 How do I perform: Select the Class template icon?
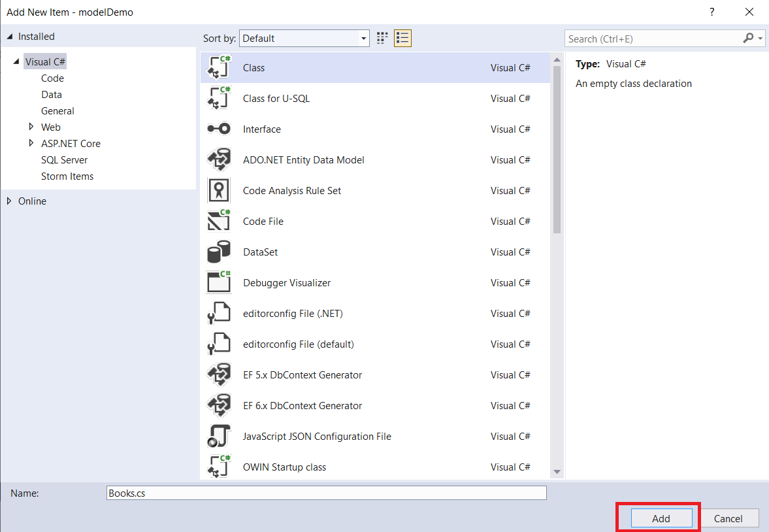pos(219,68)
